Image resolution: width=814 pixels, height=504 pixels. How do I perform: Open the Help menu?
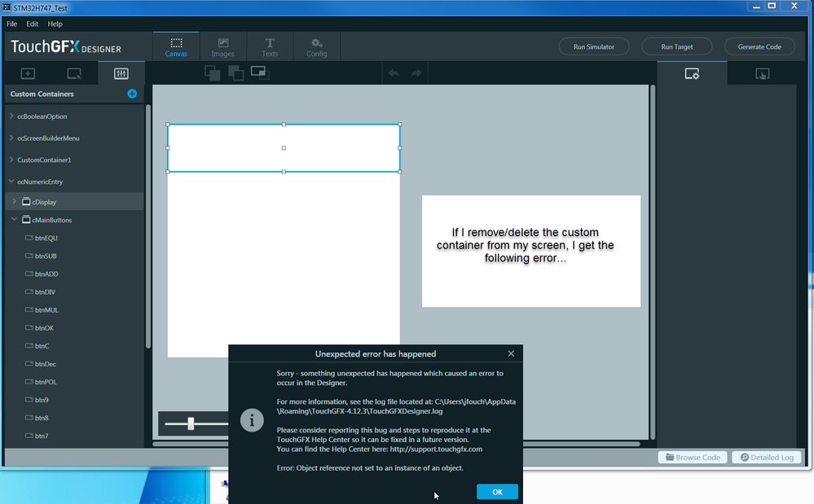click(55, 24)
